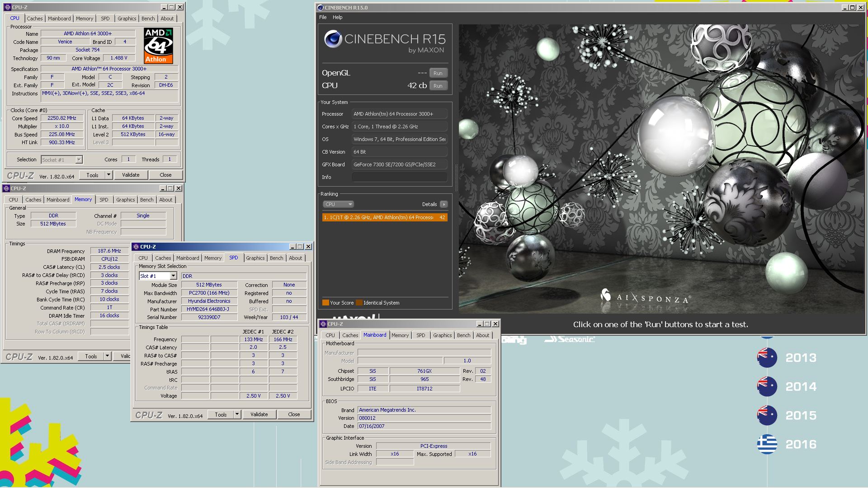Screen dimensions: 868x488
Task: Switch to Graphics tab in SPD window
Action: pyautogui.click(x=255, y=258)
